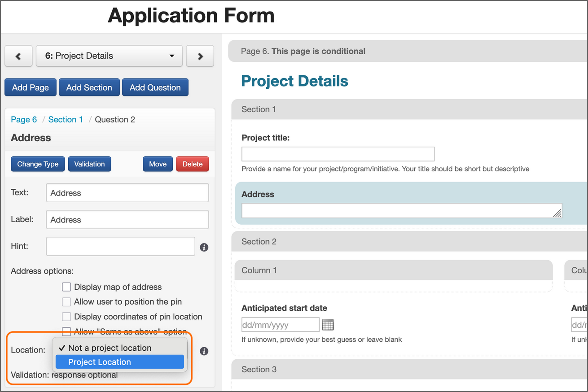Open the 6: Project Details page dropdown
The image size is (588, 392).
point(109,56)
